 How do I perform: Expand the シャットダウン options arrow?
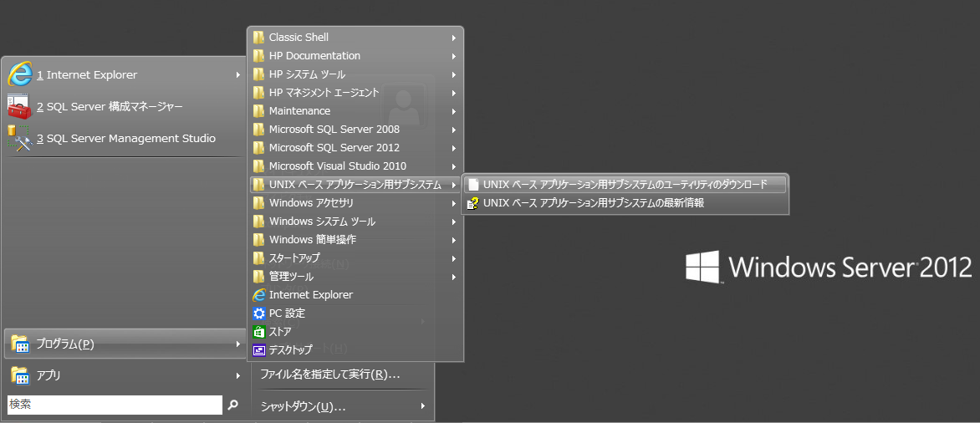click(423, 406)
